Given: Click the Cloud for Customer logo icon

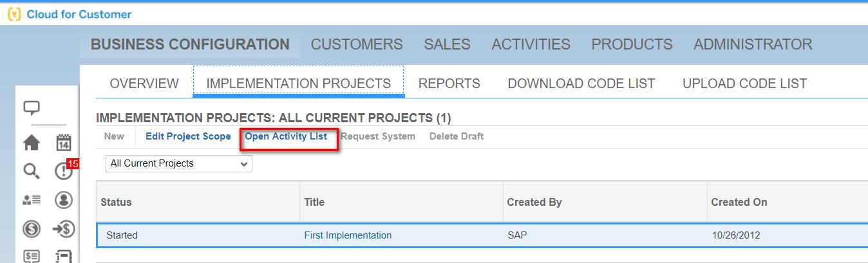Looking at the screenshot, I should (14, 14).
